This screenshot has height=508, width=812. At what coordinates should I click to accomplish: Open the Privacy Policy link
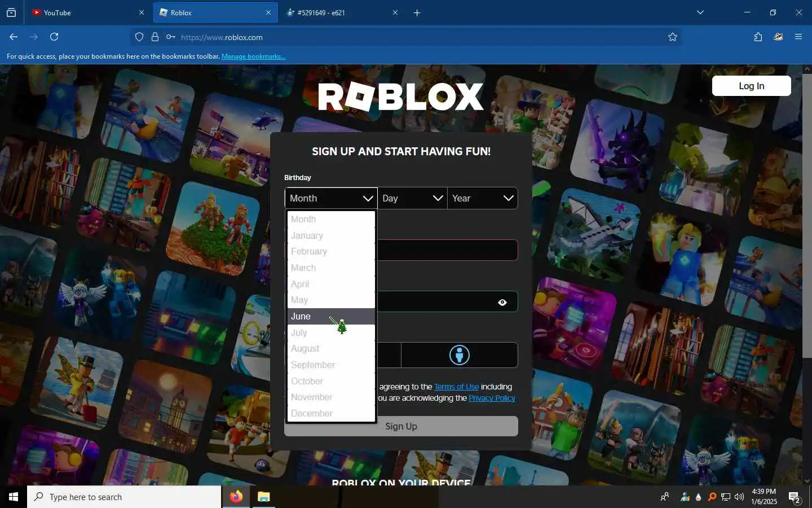pyautogui.click(x=492, y=398)
